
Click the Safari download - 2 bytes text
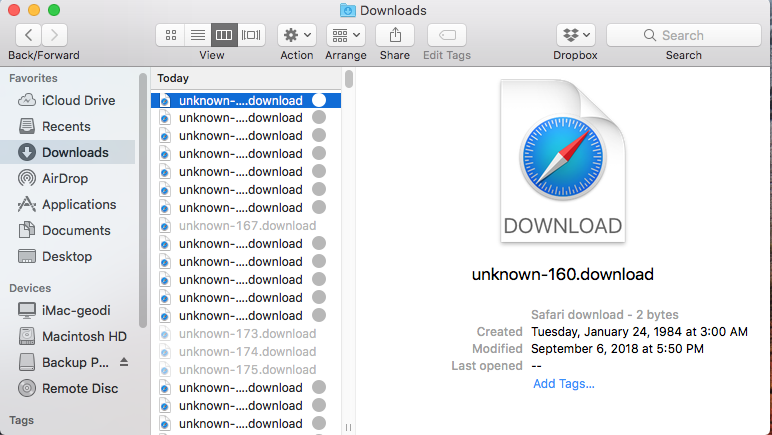point(605,314)
